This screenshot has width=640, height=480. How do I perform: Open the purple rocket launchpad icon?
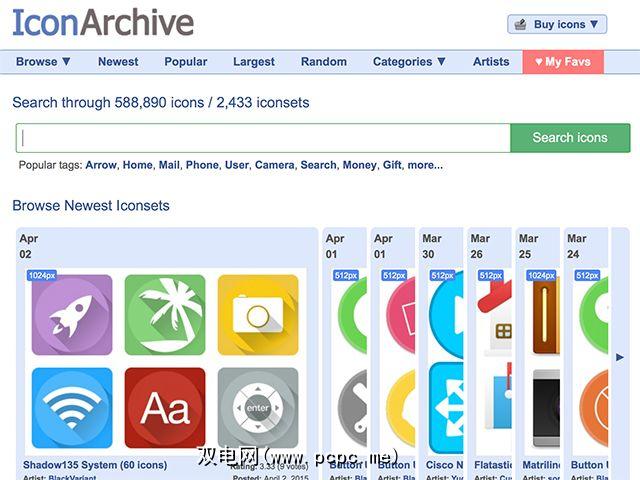72,315
